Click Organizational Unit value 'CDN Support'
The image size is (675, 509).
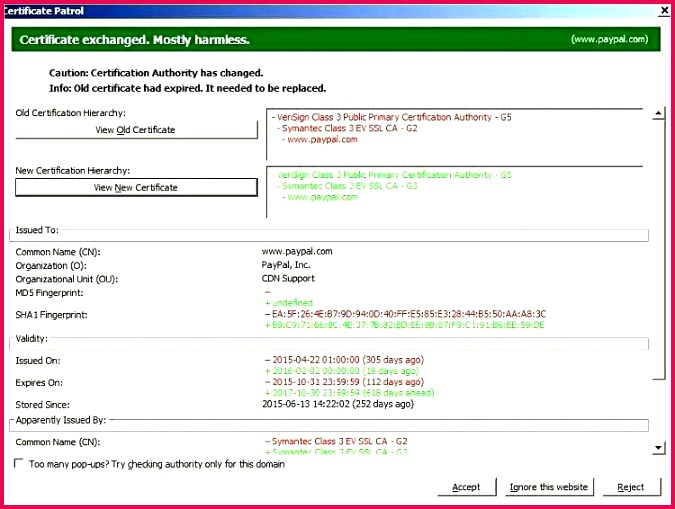click(x=288, y=279)
